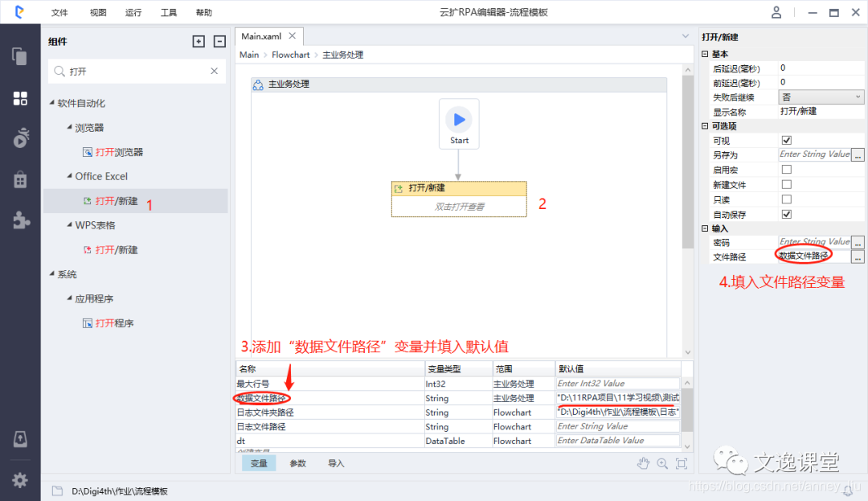Open the plugin puzzle icon in sidebar
The width and height of the screenshot is (868, 501).
[21, 220]
